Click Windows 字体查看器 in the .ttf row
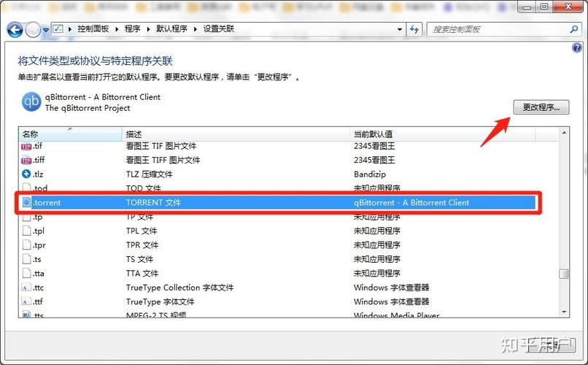588x365 pixels. [392, 301]
